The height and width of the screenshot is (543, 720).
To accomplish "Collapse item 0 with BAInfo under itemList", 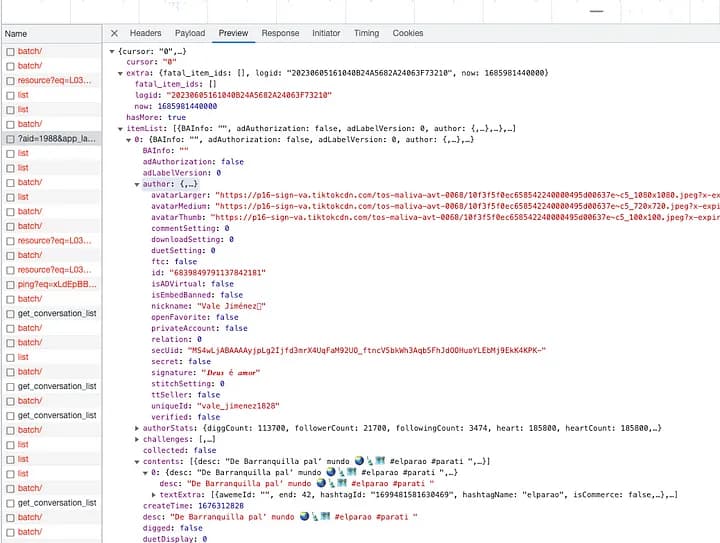I will click(129, 140).
